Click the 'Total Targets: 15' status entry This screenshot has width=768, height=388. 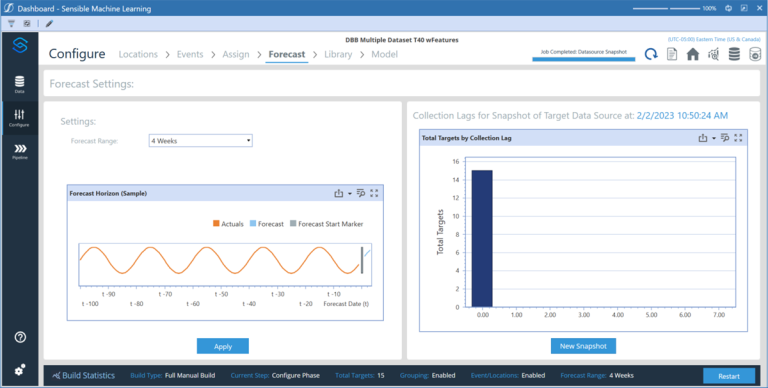360,376
